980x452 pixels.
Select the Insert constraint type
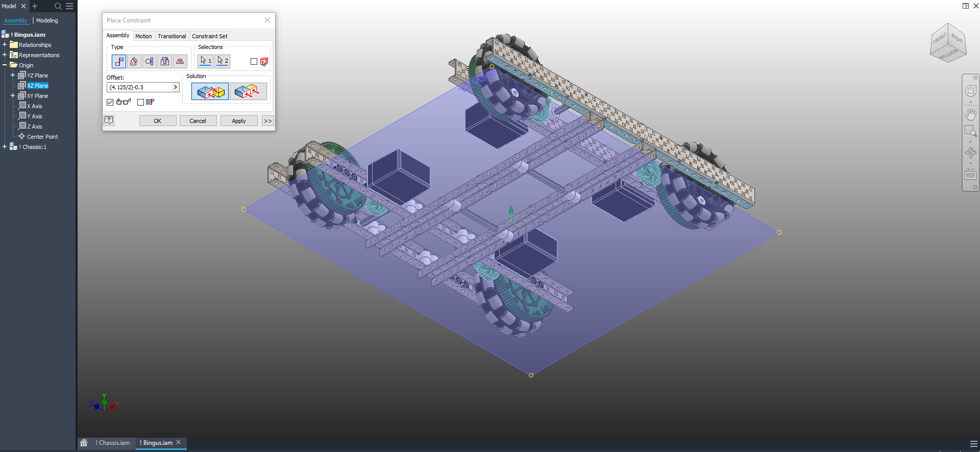pyautogui.click(x=164, y=61)
